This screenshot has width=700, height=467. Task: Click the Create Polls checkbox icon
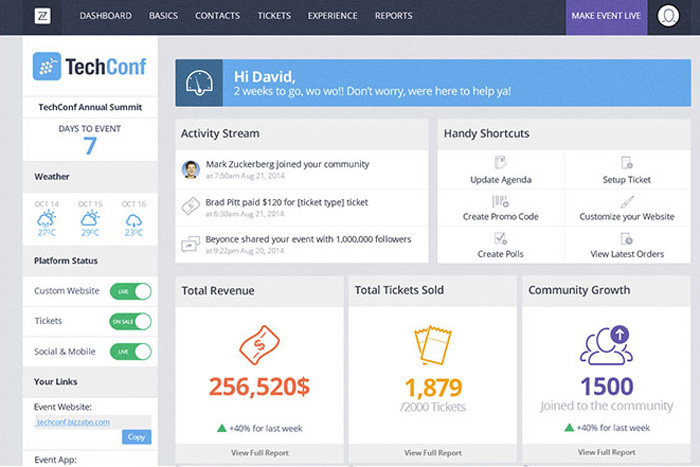click(500, 238)
